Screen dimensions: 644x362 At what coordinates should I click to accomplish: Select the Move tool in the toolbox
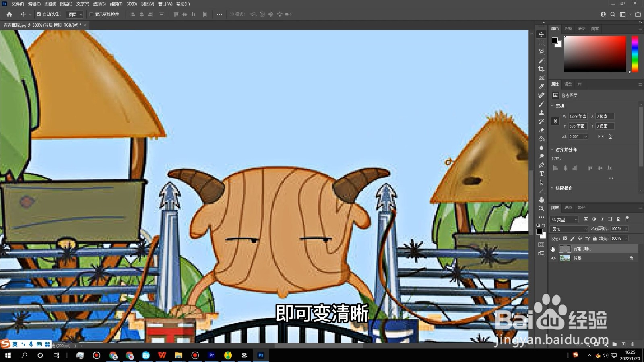click(x=541, y=34)
